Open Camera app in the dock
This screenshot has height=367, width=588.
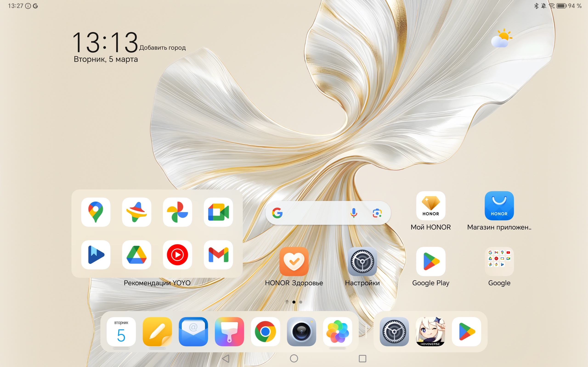tap(301, 331)
